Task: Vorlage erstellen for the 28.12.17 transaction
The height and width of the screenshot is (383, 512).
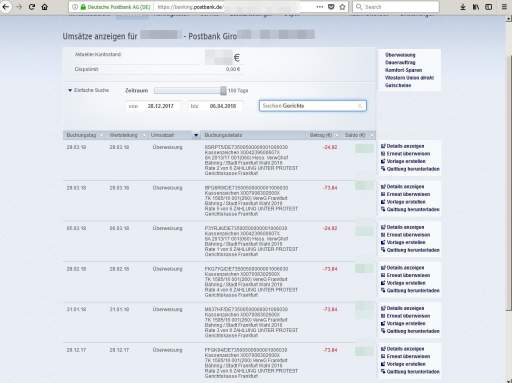Action: click(x=403, y=364)
